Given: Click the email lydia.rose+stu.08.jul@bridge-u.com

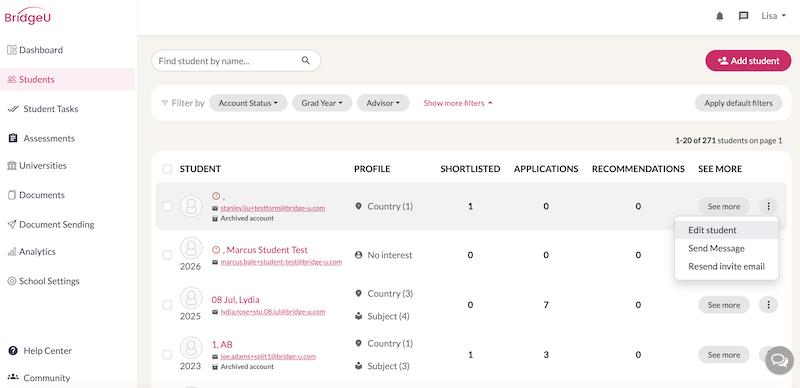Looking at the screenshot, I should (x=272, y=311).
